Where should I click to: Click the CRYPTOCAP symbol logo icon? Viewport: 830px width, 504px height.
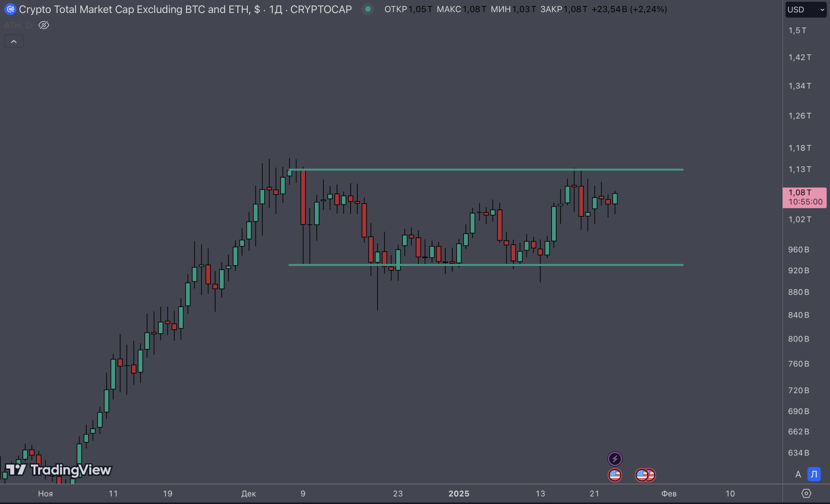tap(10, 9)
